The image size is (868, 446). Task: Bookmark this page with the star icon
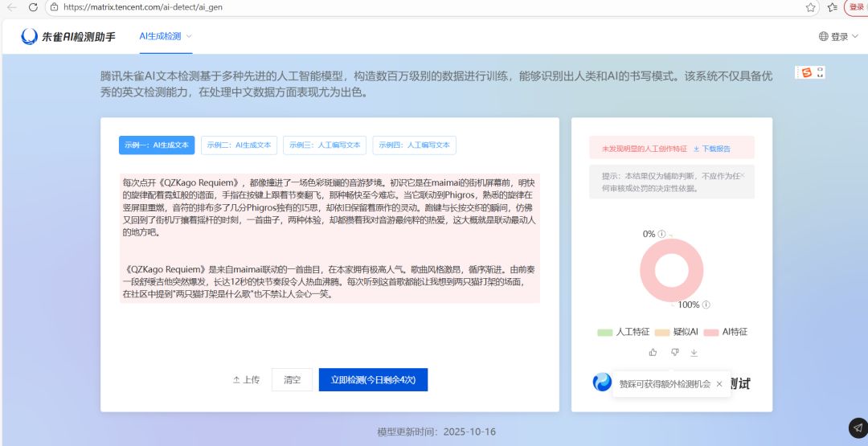click(810, 7)
